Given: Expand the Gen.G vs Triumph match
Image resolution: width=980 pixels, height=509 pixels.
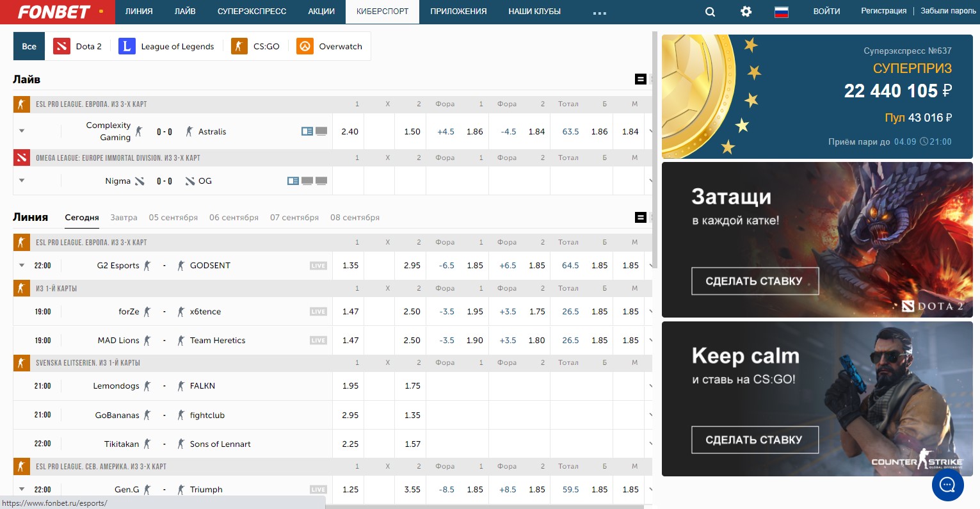Looking at the screenshot, I should click(22, 490).
